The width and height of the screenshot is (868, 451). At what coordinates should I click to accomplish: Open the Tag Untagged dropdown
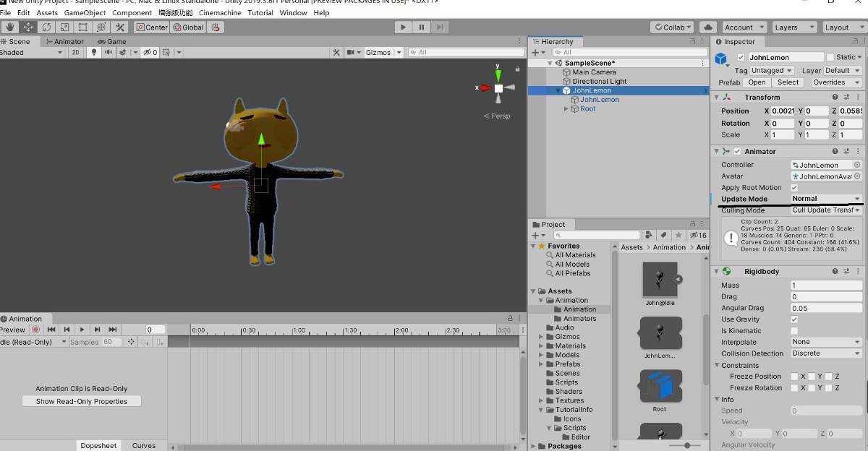[x=772, y=70]
